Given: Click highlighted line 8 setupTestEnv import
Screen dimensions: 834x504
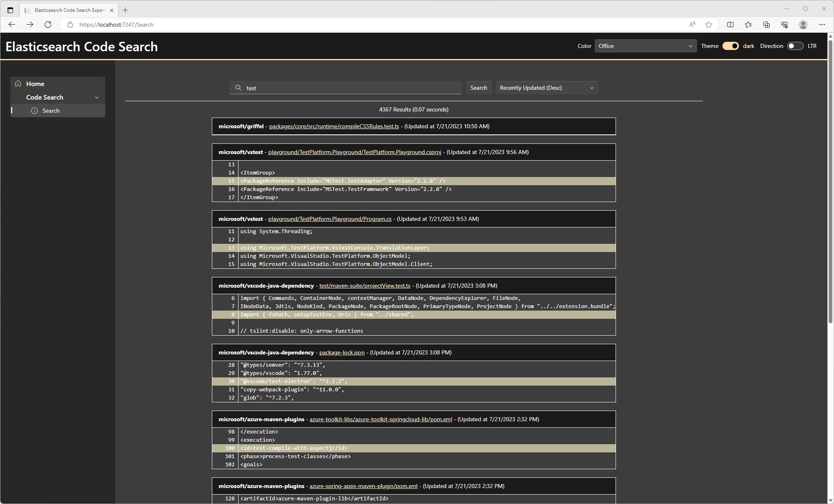Looking at the screenshot, I should point(414,315).
